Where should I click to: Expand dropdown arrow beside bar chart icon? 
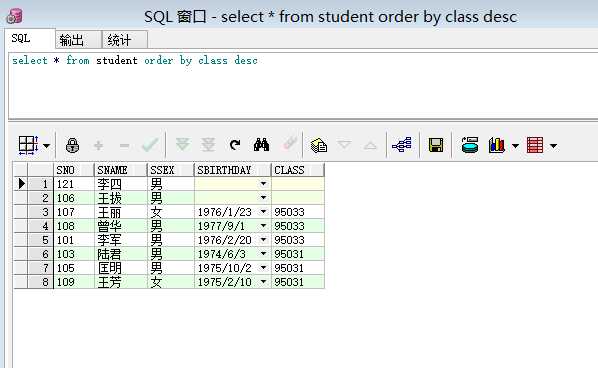pyautogui.click(x=515, y=146)
